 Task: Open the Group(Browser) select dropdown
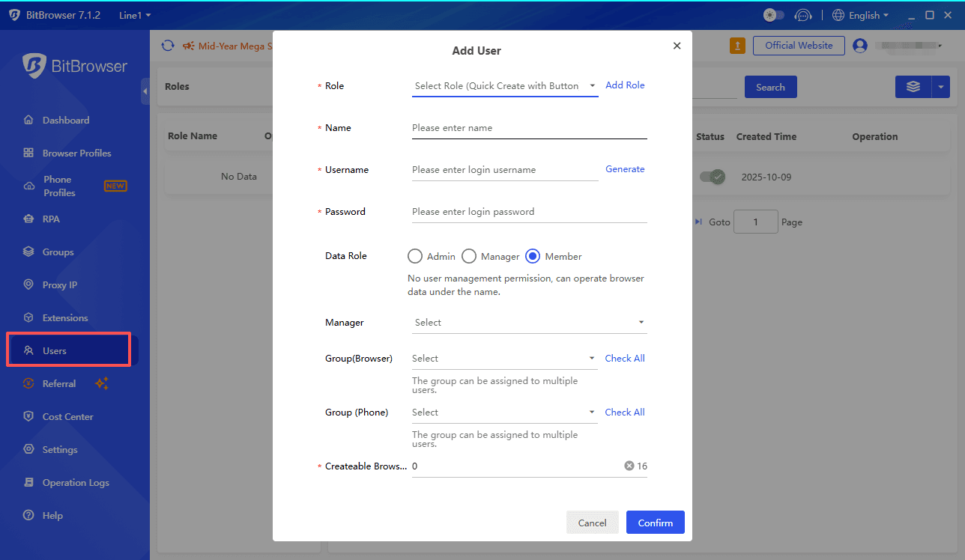[505, 359]
